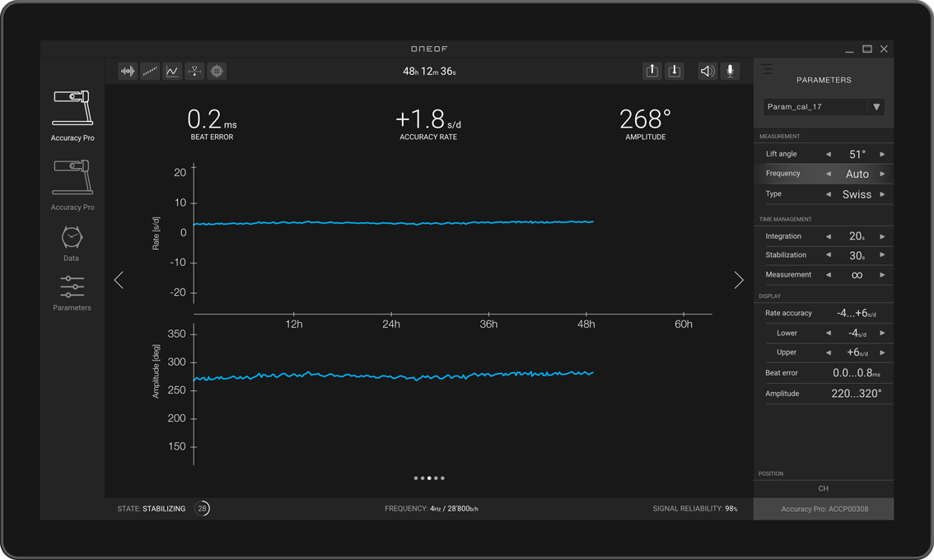Select the waveform view icon in toolbar

click(x=128, y=72)
